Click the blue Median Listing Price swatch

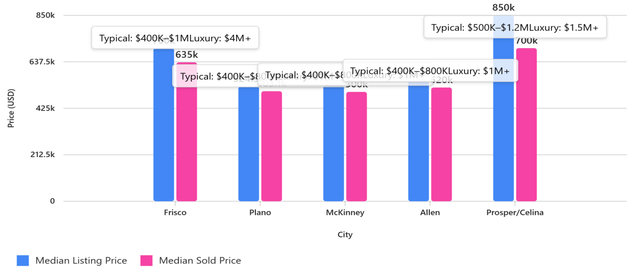23,261
